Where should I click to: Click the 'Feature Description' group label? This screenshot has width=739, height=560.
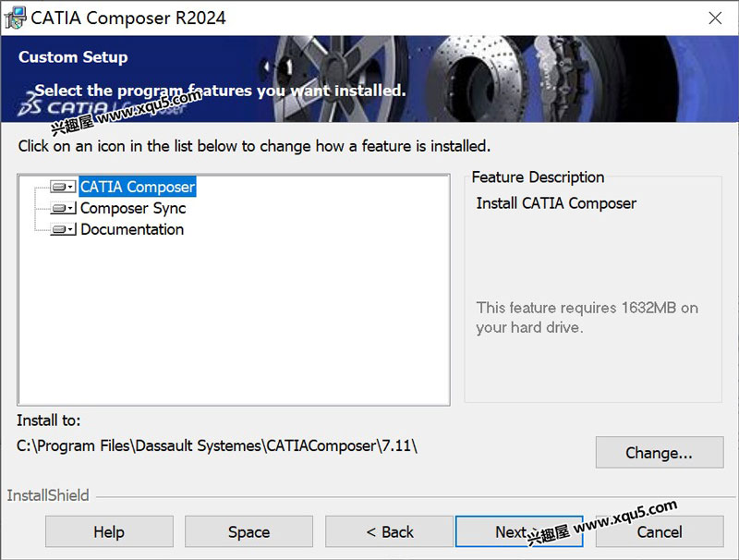coord(538,177)
